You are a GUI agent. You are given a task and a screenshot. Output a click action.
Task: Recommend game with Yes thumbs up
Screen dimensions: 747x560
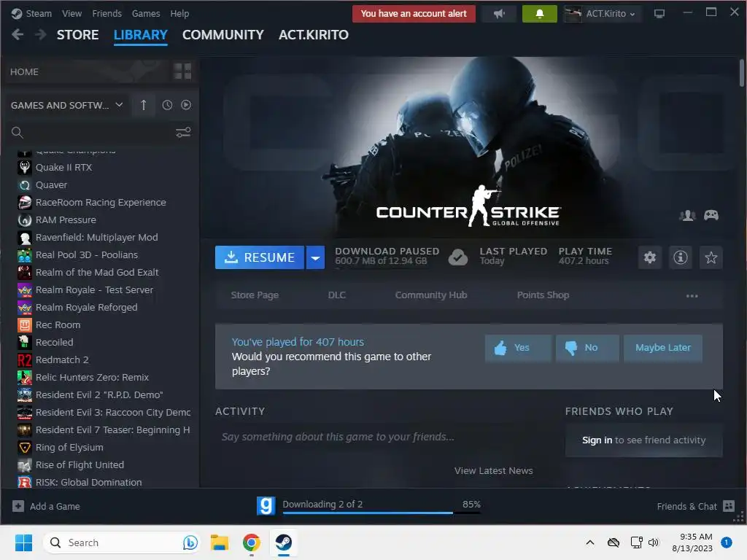point(518,348)
